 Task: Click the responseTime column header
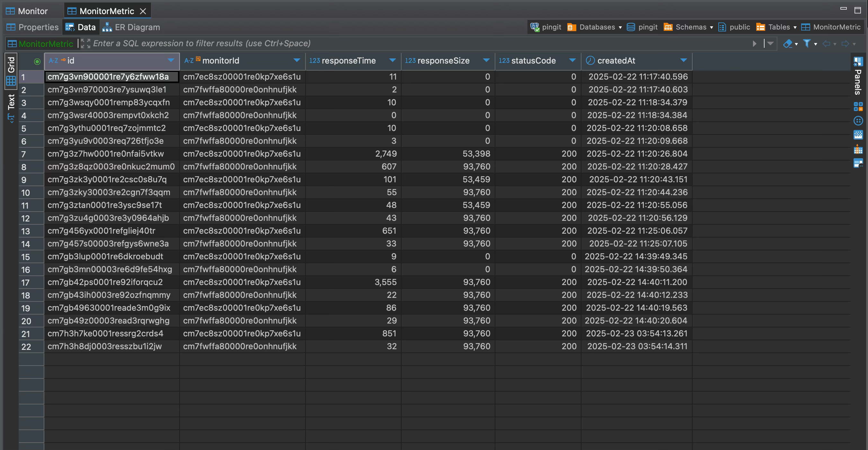[353, 61]
